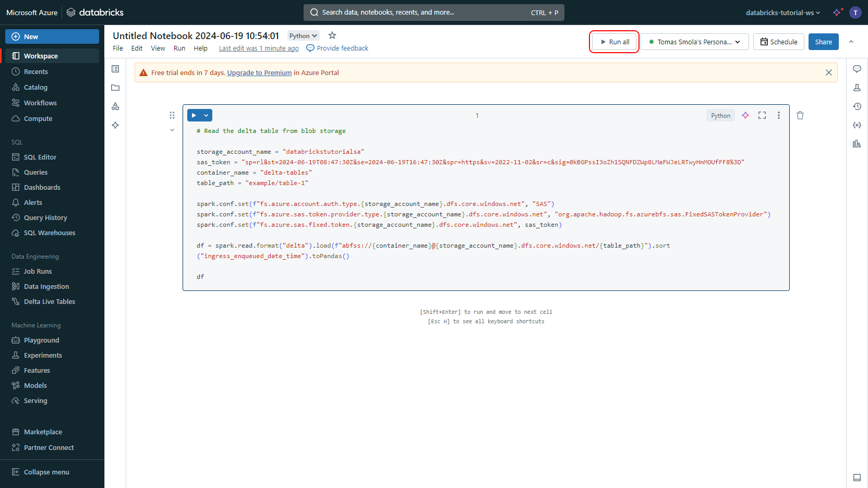Open the table of contents panel icon
The image size is (868, 488).
pos(115,69)
